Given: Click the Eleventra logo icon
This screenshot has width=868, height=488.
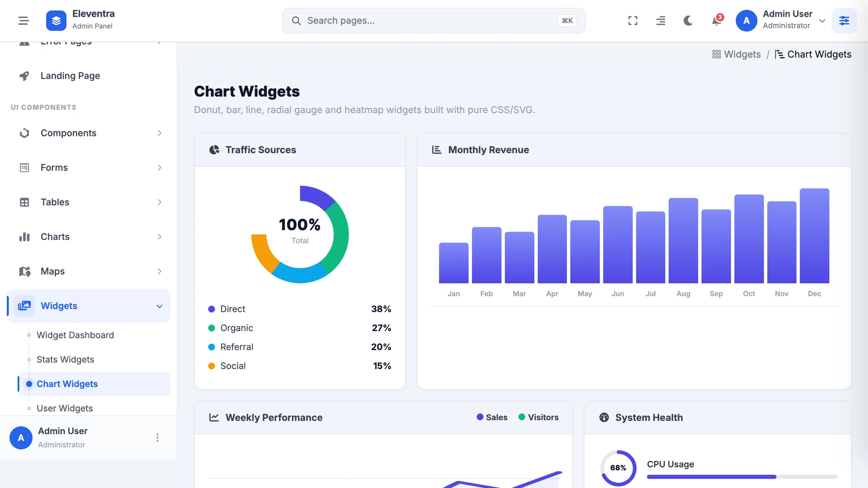Looking at the screenshot, I should [x=56, y=20].
